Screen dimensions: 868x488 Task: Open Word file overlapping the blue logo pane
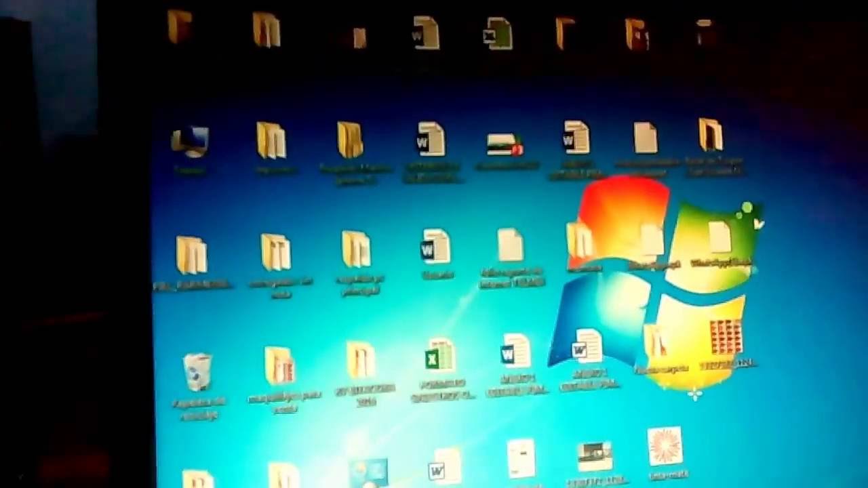click(587, 346)
